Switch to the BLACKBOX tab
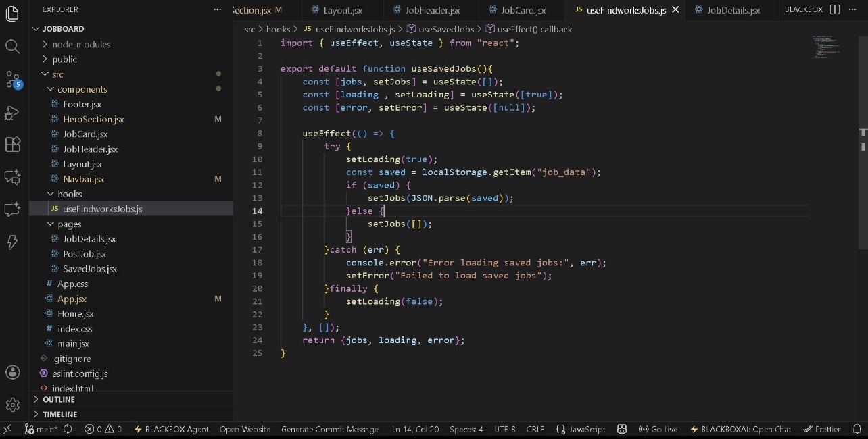 (803, 10)
